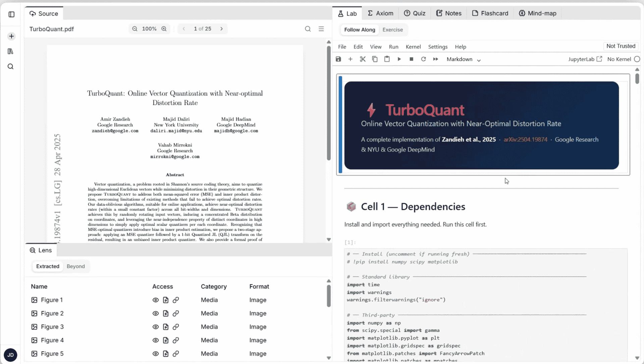Open the library icon in left sidebar
Screen dimensions: 644x364
(x=10, y=51)
